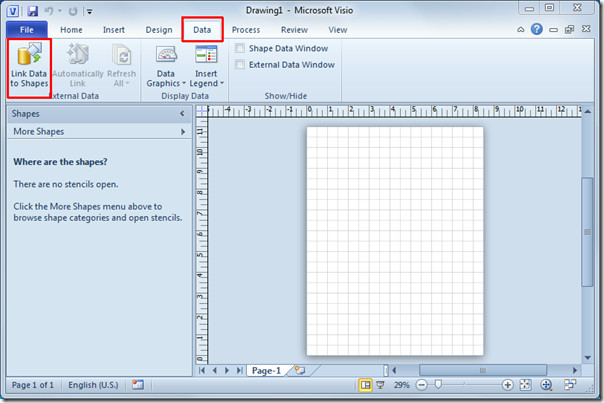Click English (U.S.) language in status bar
Viewport: 604px width, 403px height.
[93, 385]
